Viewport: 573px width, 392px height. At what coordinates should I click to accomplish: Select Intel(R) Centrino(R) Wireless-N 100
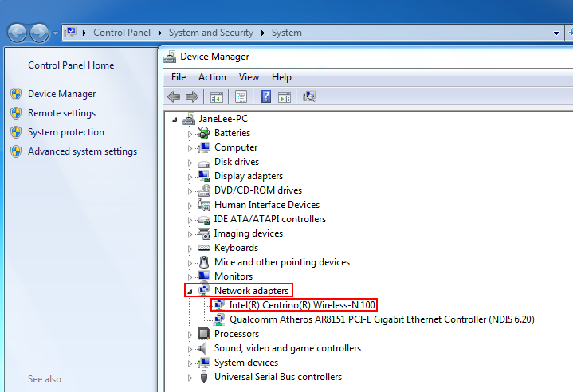click(x=302, y=305)
